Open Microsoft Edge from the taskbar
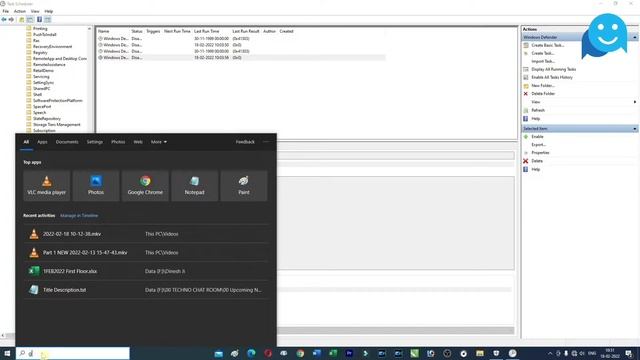The width and height of the screenshot is (640, 360). point(251,353)
